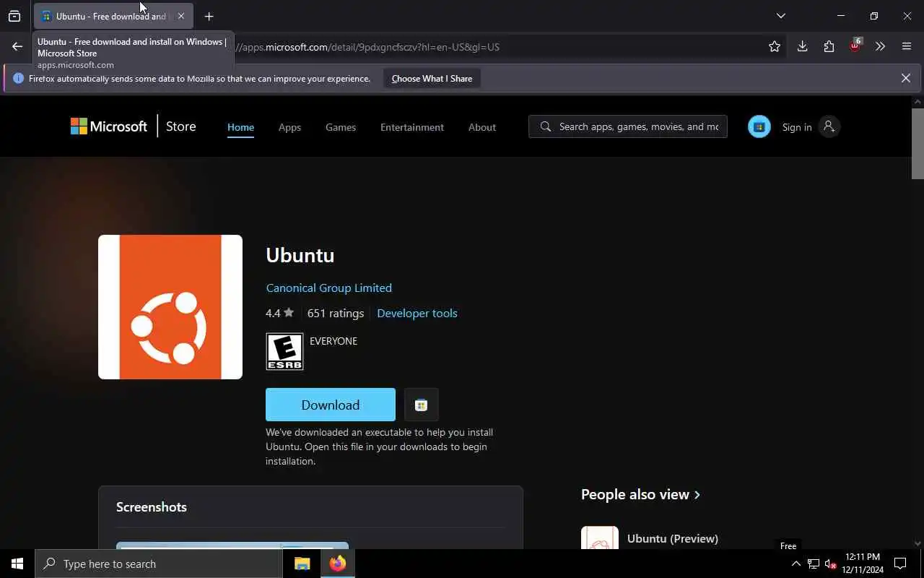
Task: Click the address bar URL
Action: coord(368,47)
